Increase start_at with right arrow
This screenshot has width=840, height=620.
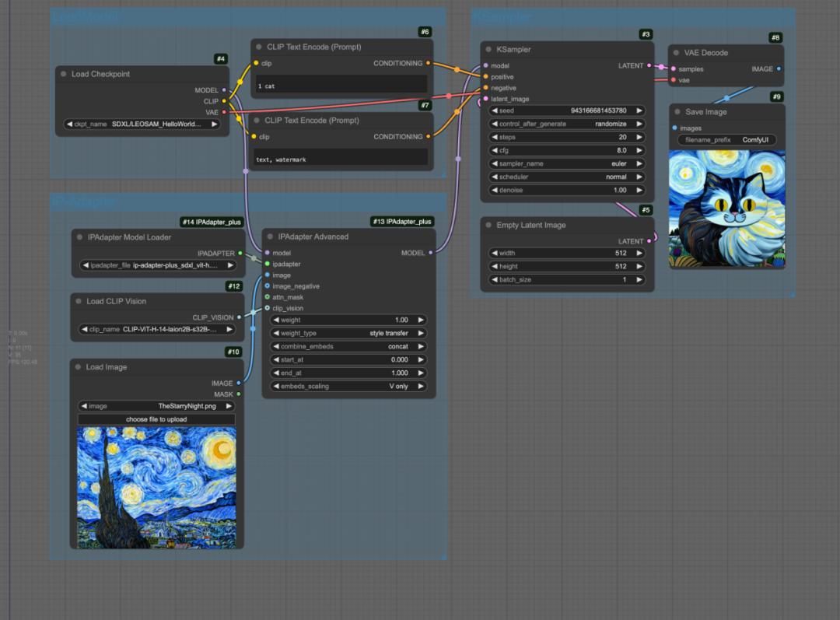pos(421,359)
